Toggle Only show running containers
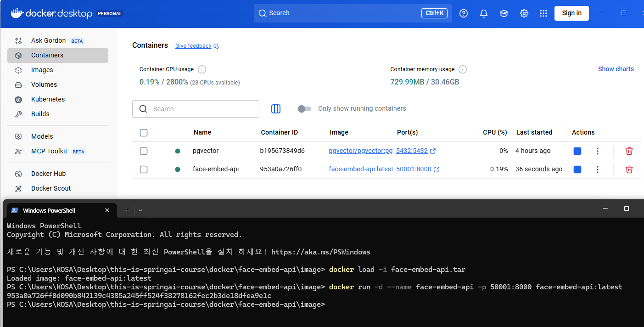Image resolution: width=644 pixels, height=327 pixels. click(x=304, y=109)
